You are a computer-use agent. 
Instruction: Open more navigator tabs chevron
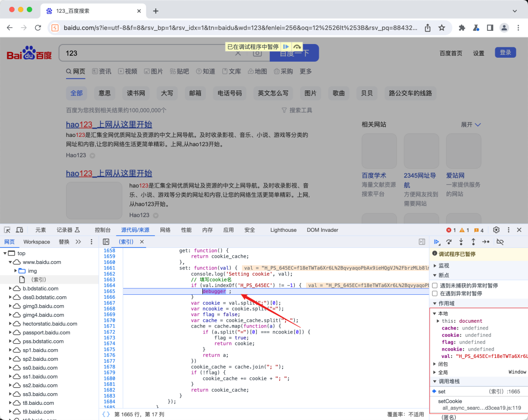tap(78, 242)
